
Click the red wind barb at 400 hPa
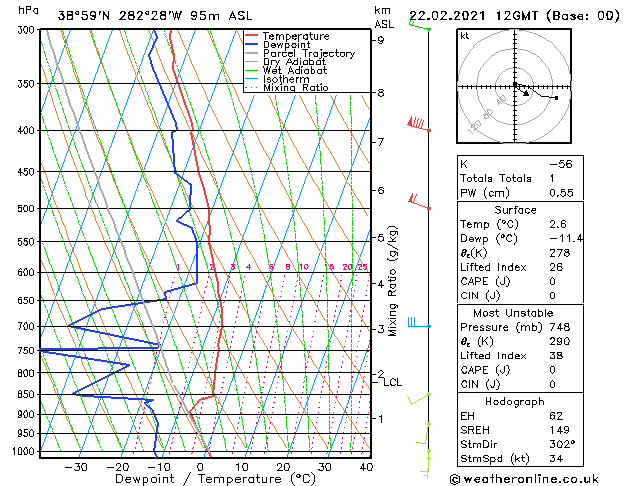[419, 124]
